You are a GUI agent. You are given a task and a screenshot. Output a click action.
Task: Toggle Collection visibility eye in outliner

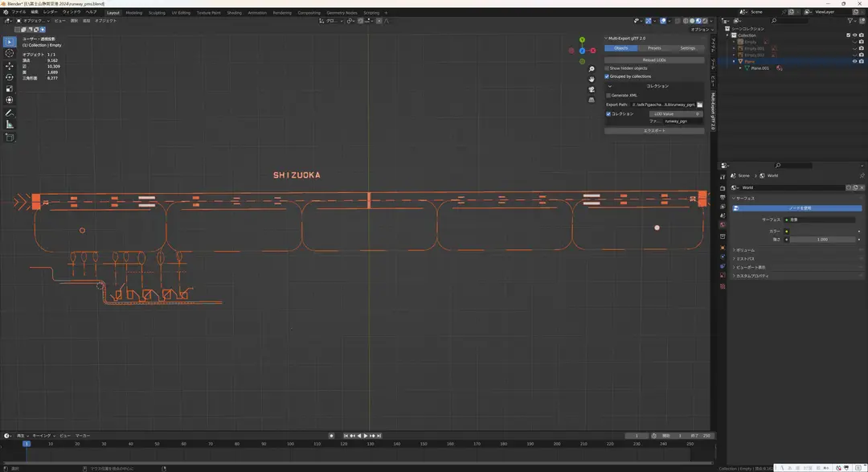[854, 35]
